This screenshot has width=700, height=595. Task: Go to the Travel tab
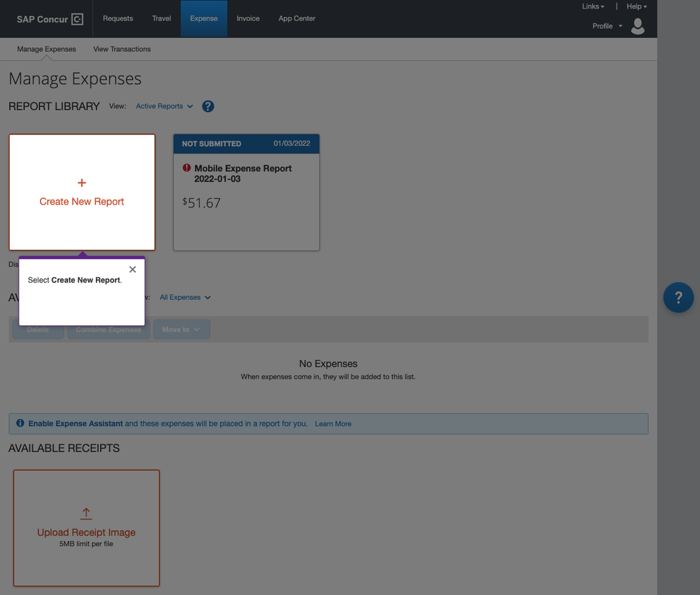point(161,19)
